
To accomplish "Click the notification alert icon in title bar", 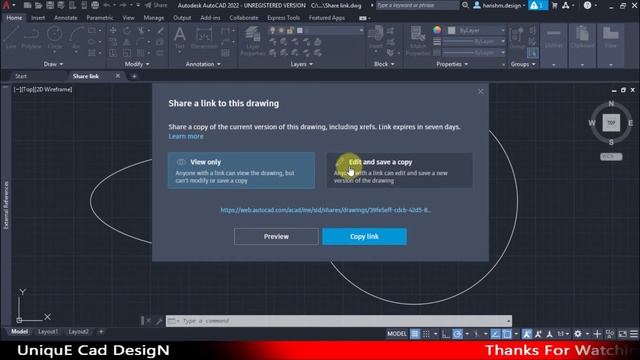I will click(x=537, y=5).
